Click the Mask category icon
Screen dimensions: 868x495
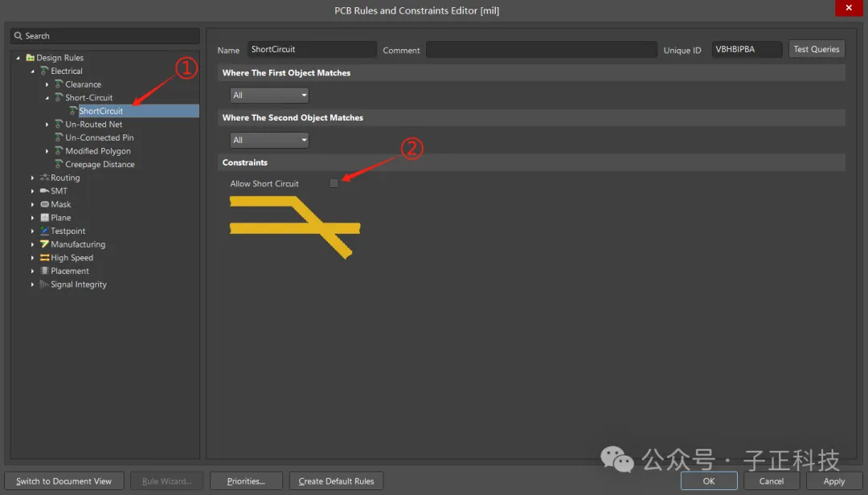click(x=44, y=204)
